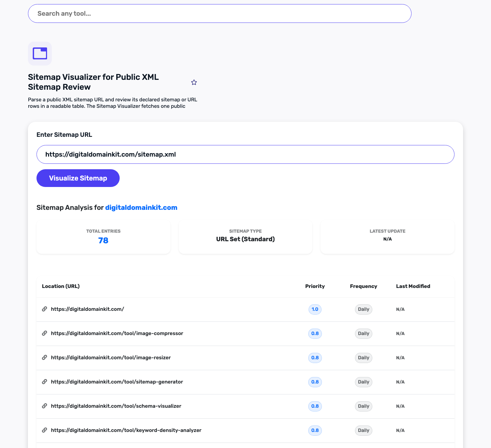Screen dimensions: 491x448
Task: Click the Daily badge for keyword-density-analyzer
Action: tap(363, 431)
